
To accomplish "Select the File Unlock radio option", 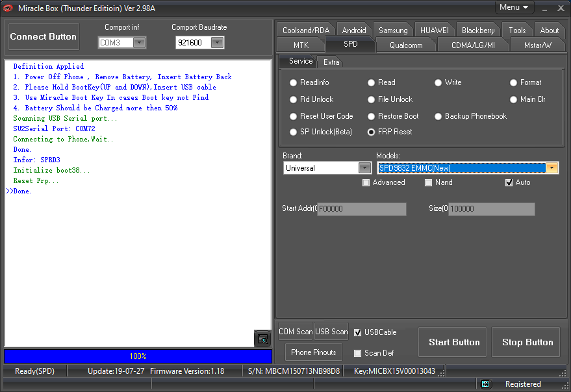I will click(x=371, y=99).
